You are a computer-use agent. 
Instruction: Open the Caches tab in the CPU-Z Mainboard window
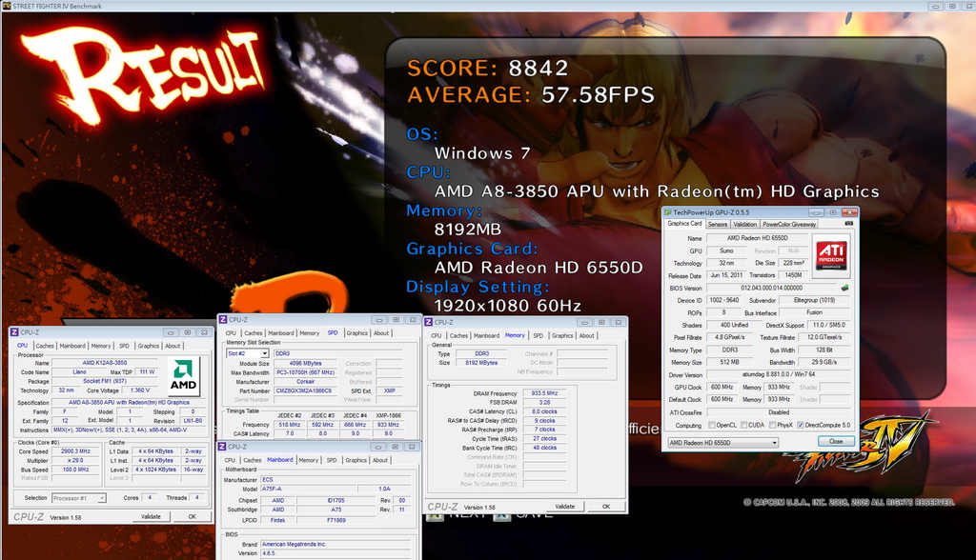(252, 460)
